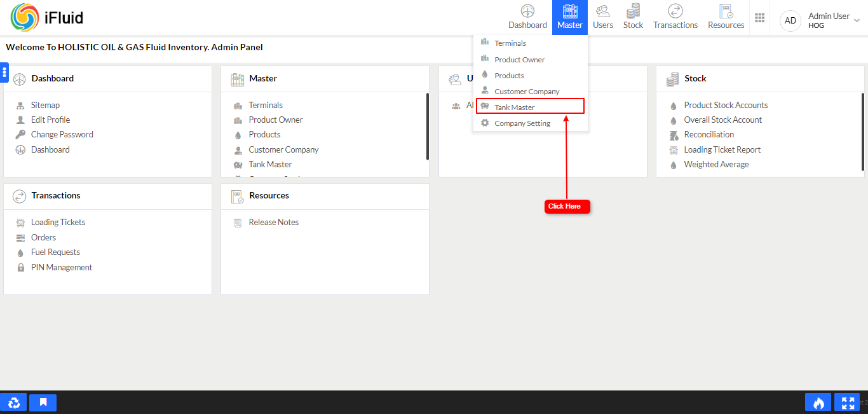Open Overall Stock Account link

tap(722, 120)
